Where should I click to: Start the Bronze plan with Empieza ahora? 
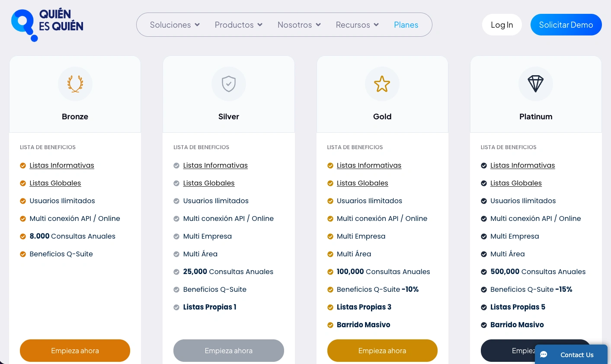(x=75, y=351)
